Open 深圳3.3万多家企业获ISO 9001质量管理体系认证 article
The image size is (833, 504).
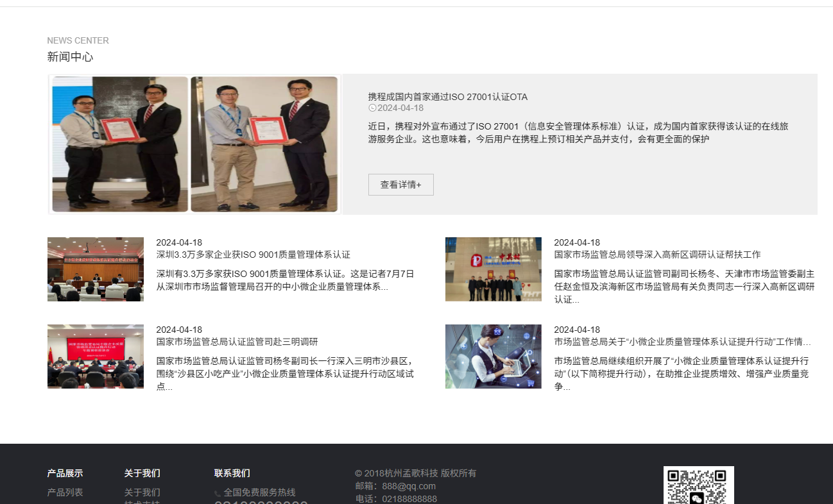(x=253, y=255)
